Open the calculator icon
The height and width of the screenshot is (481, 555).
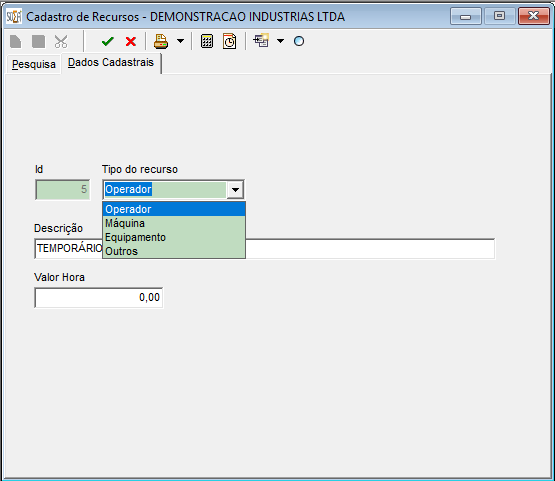click(x=207, y=41)
